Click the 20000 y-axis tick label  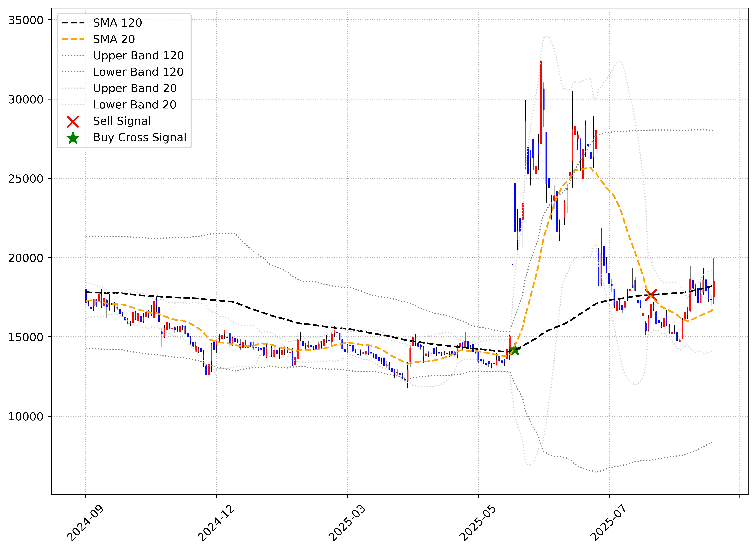(x=26, y=258)
